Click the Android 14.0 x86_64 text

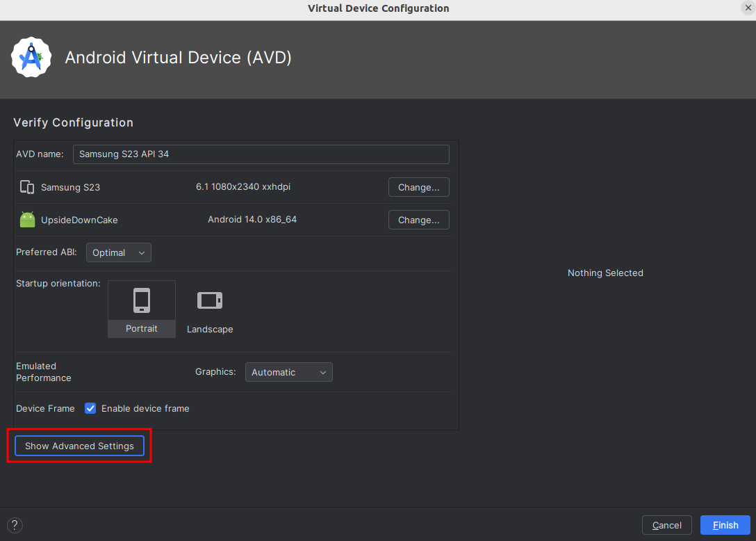coord(252,220)
